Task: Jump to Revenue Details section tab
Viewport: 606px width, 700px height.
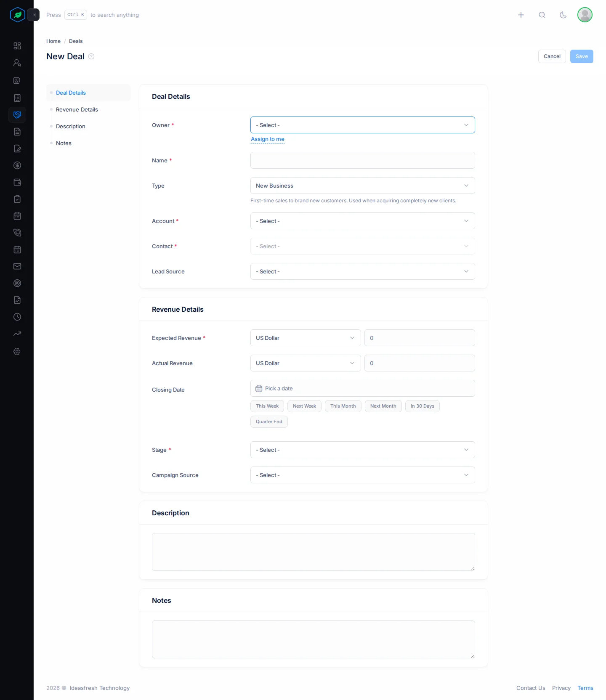Action: click(x=77, y=109)
